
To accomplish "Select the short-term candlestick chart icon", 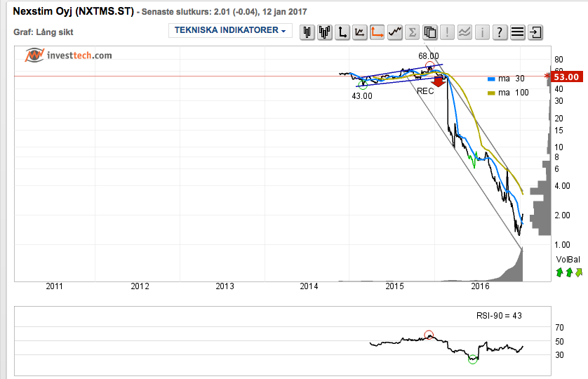I will point(307,32).
